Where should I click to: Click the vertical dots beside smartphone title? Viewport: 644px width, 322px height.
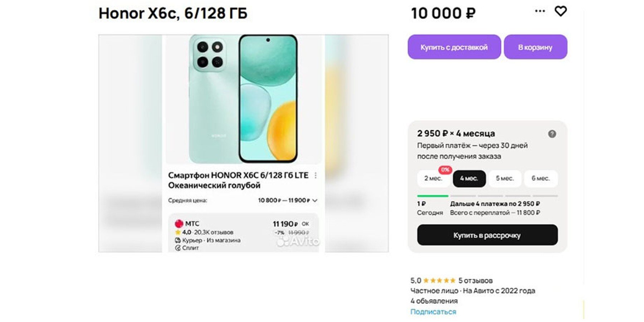tap(315, 175)
